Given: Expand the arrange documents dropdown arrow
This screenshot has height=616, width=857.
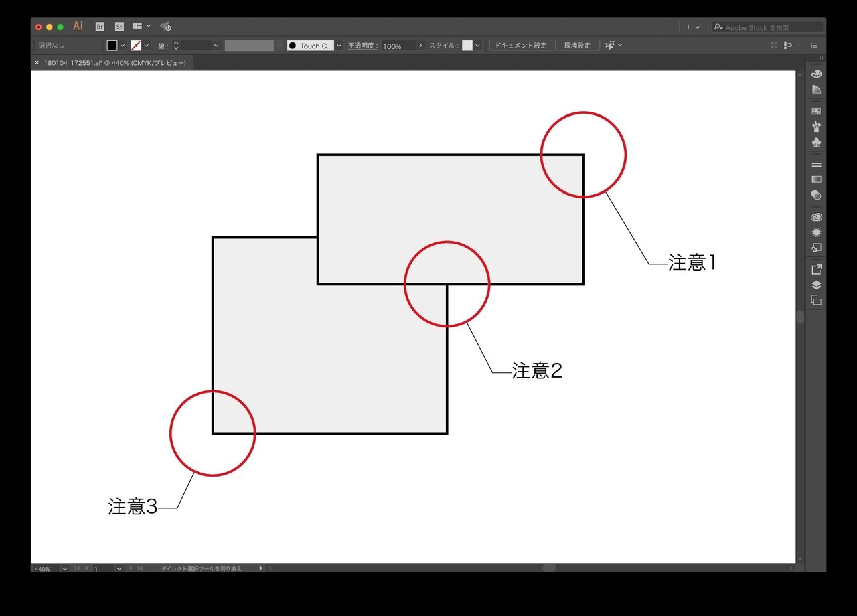Looking at the screenshot, I should 149,27.
